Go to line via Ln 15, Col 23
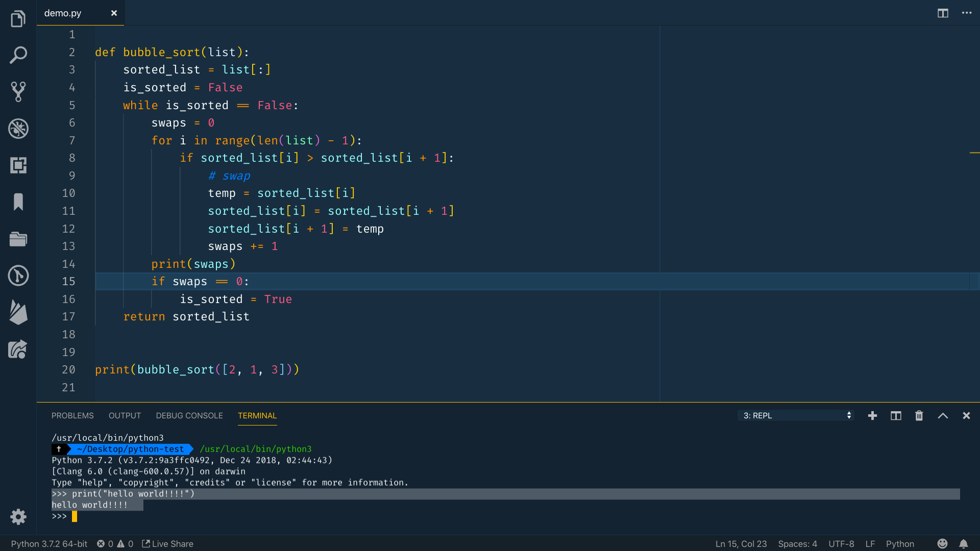980x551 pixels. pyautogui.click(x=741, y=544)
